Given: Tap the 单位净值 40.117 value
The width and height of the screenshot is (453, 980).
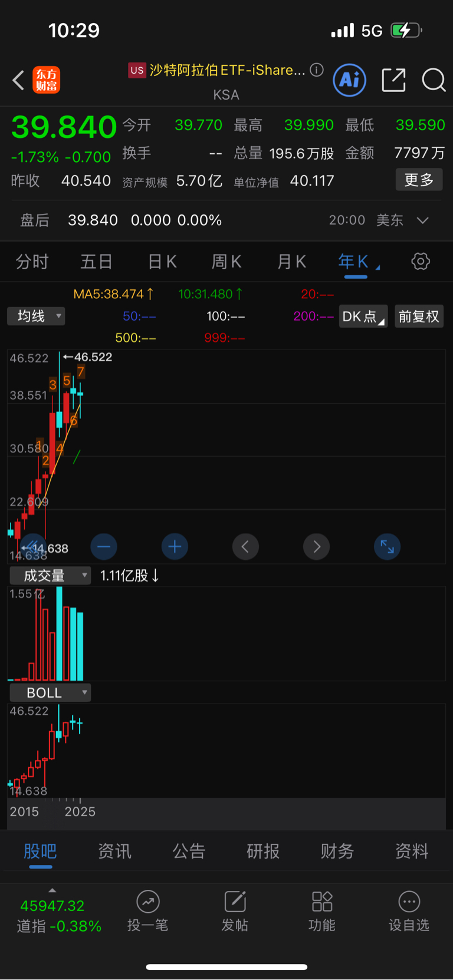Looking at the screenshot, I should point(284,181).
